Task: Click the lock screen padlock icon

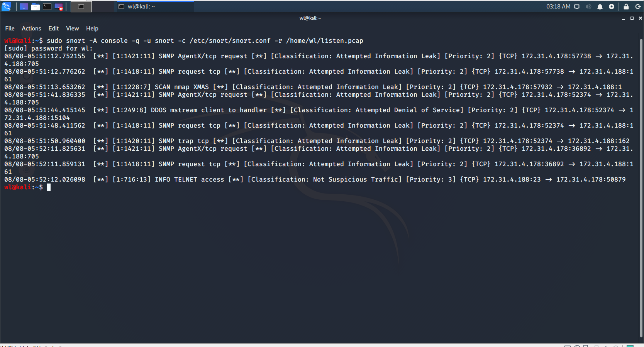Action: [x=626, y=7]
